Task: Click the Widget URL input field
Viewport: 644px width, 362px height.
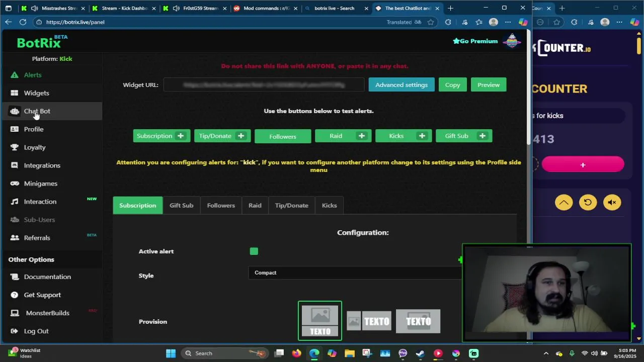Action: coord(264,85)
